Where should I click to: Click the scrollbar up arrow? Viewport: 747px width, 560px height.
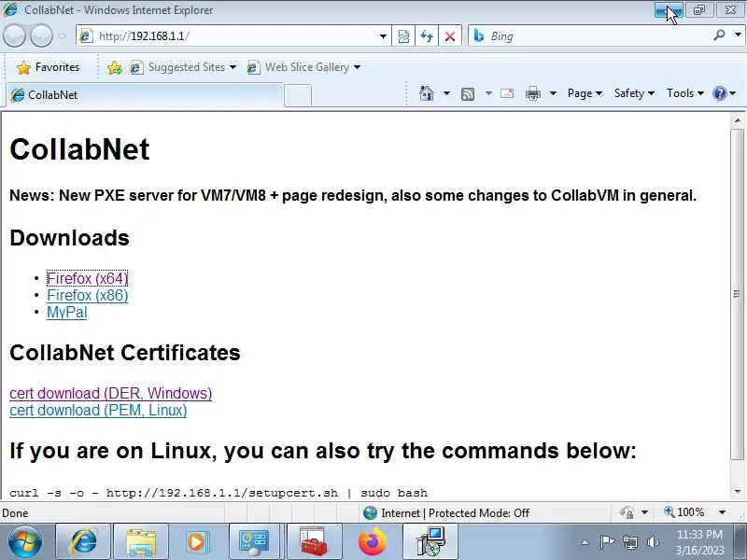click(738, 121)
